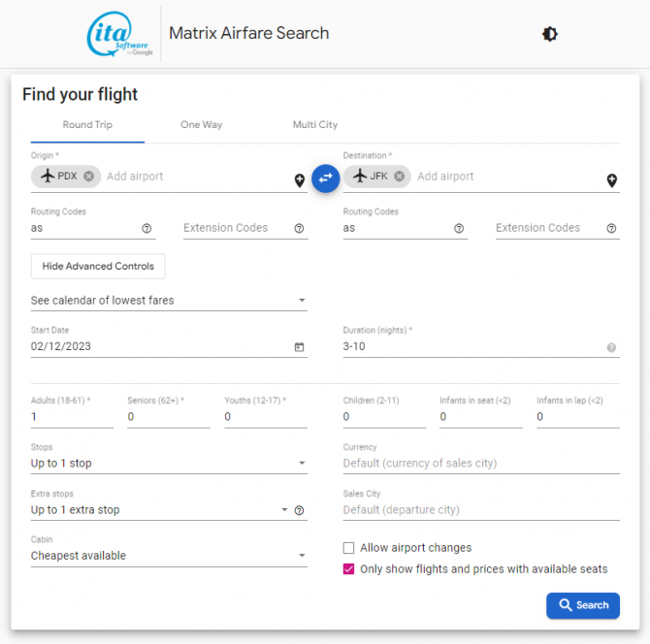
Task: Swap origin and destination airports
Action: point(325,178)
